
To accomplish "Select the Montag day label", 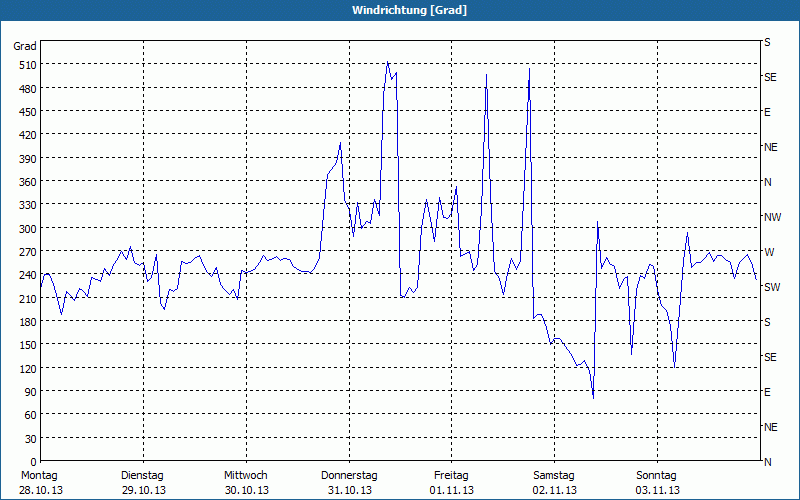I will [39, 476].
